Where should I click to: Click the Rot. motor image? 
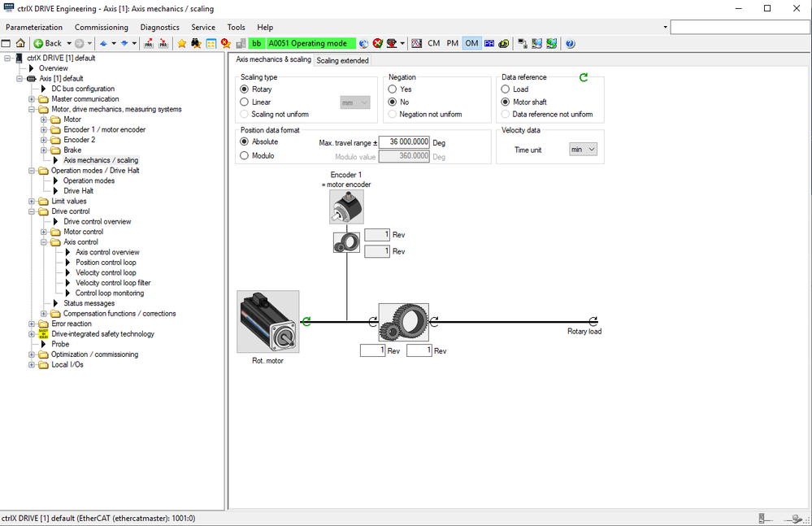tap(267, 321)
